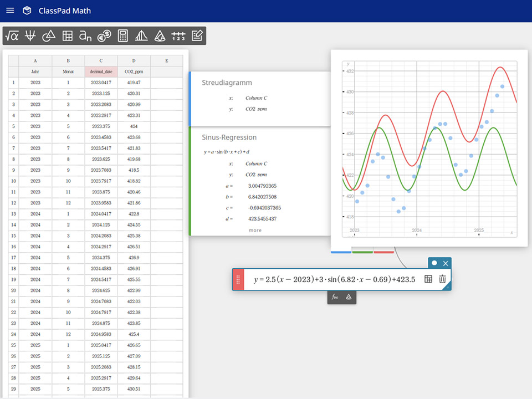Toggle the green regression curve tab
Image resolution: width=532 pixels, height=399 pixels.
(x=362, y=252)
